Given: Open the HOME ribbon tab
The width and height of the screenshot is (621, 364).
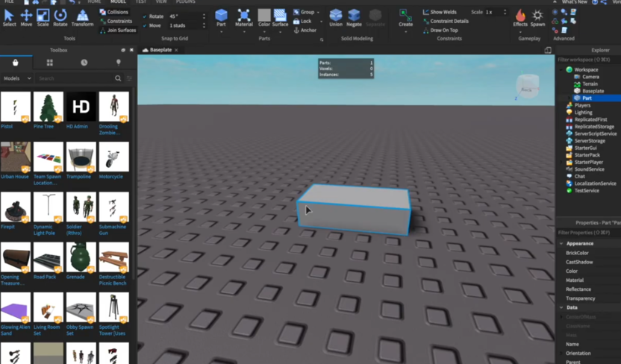Looking at the screenshot, I should coord(94,1).
